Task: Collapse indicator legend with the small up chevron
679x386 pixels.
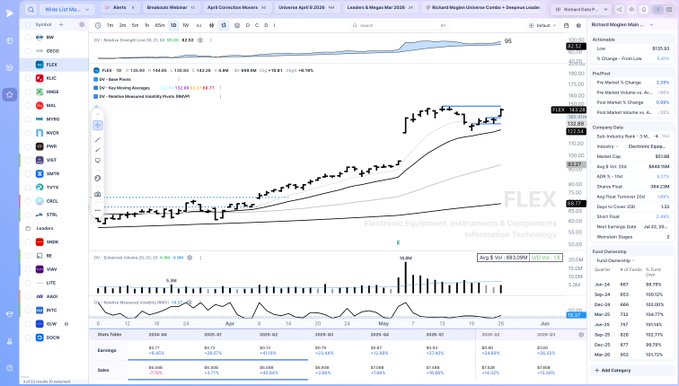Action: (x=96, y=106)
